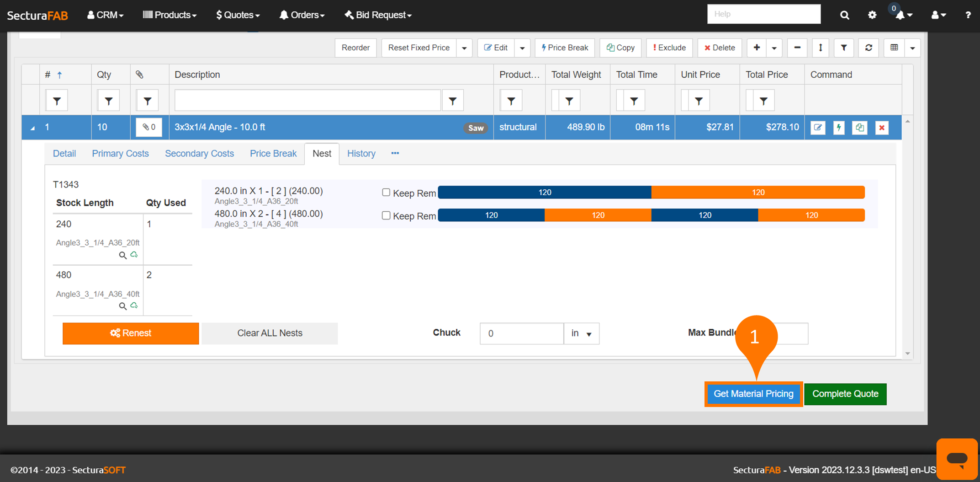Check Keep Rem for 240.0 in nest
The height and width of the screenshot is (482, 980).
tap(386, 193)
